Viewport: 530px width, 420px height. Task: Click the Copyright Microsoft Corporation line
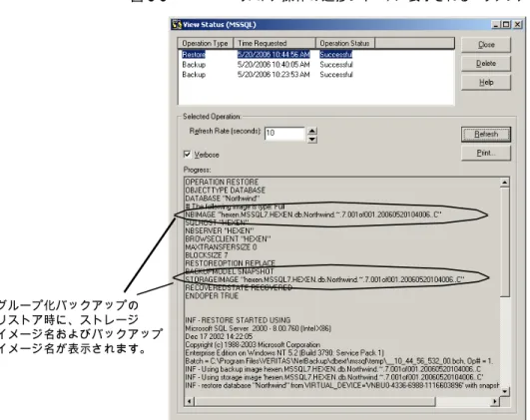pyautogui.click(x=253, y=344)
